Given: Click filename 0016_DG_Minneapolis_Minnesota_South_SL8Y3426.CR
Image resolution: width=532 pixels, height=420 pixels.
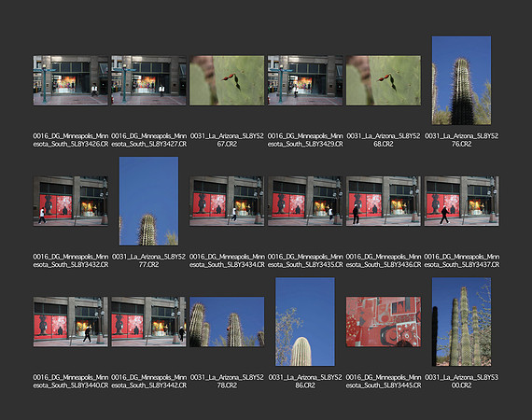Looking at the screenshot, I should tap(71, 140).
